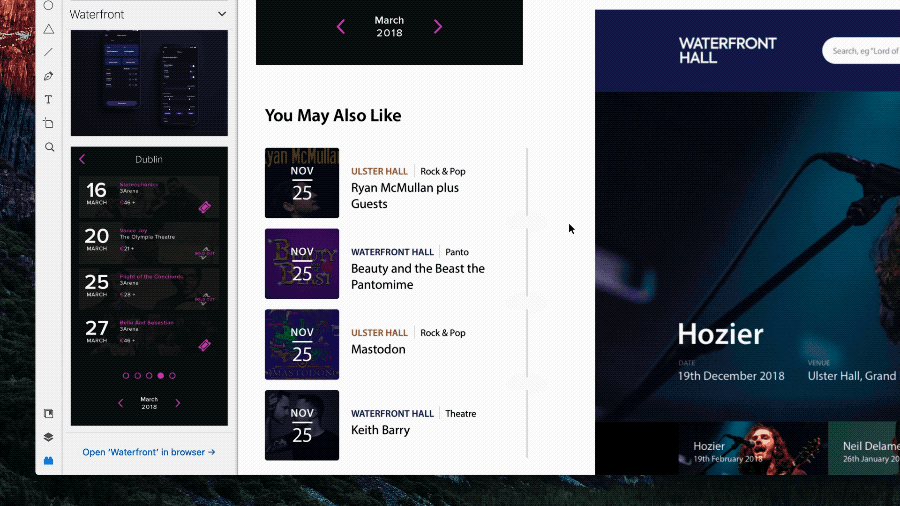The width and height of the screenshot is (900, 506).
Task: Open the Plugins panel icon
Action: pyautogui.click(x=48, y=461)
